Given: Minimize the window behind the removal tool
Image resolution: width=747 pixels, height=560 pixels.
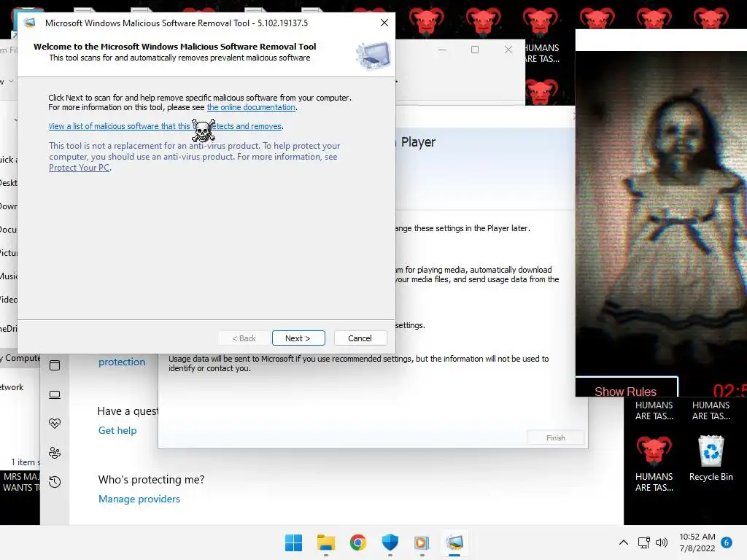Looking at the screenshot, I should coord(442,50).
